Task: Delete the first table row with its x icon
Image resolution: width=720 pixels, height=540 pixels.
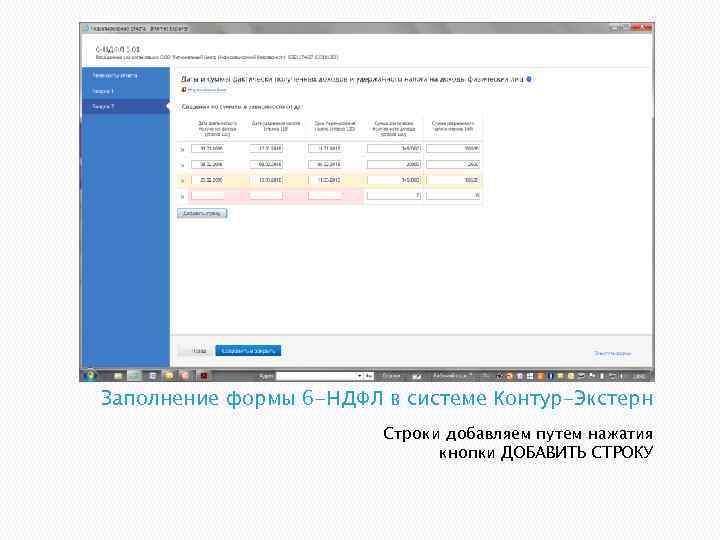Action: tap(182, 149)
